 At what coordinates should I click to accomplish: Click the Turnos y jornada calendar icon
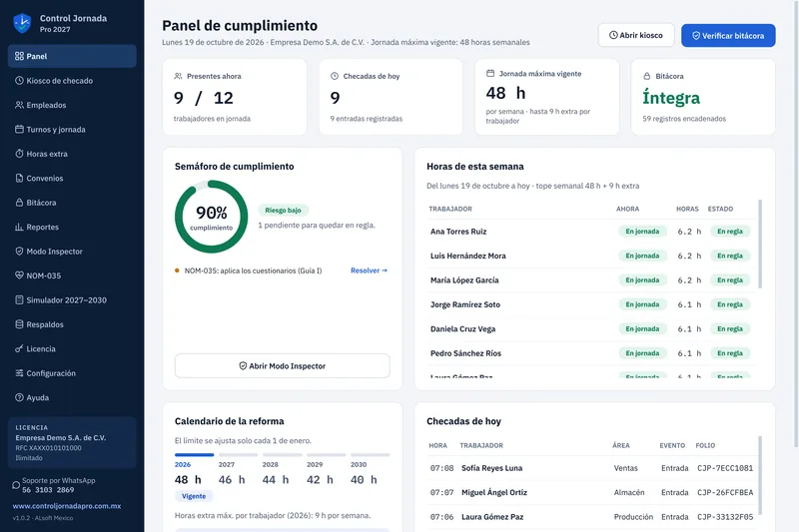pos(19,130)
